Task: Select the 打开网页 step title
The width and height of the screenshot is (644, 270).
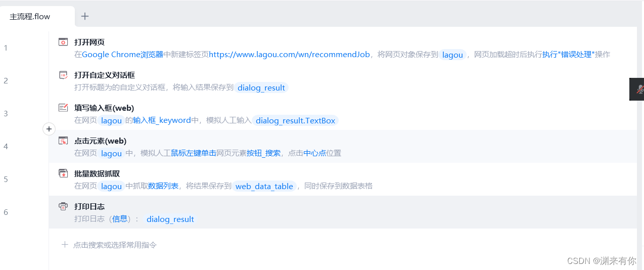Action: point(89,42)
